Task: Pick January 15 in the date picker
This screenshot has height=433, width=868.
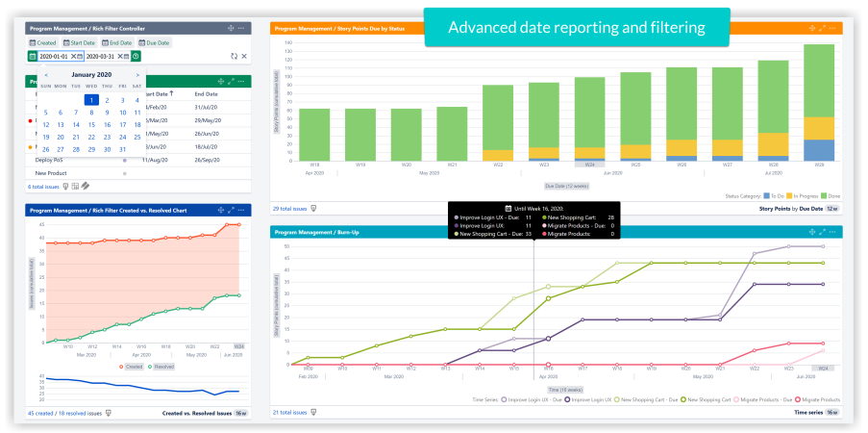Action: click(91, 124)
